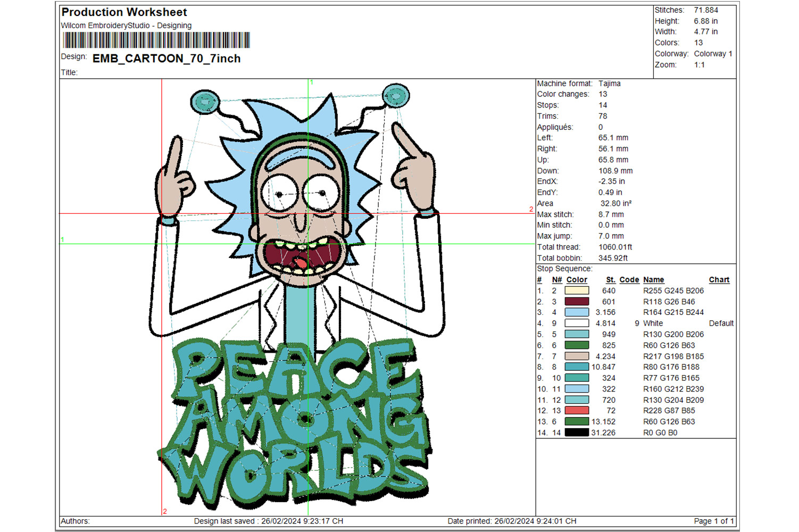The width and height of the screenshot is (799, 532).
Task: Click the color name R0 G0 B0
Action: coord(660,433)
